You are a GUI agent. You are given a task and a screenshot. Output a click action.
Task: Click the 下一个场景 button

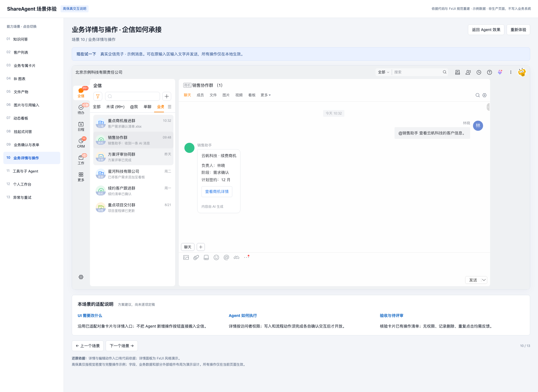coord(122,346)
